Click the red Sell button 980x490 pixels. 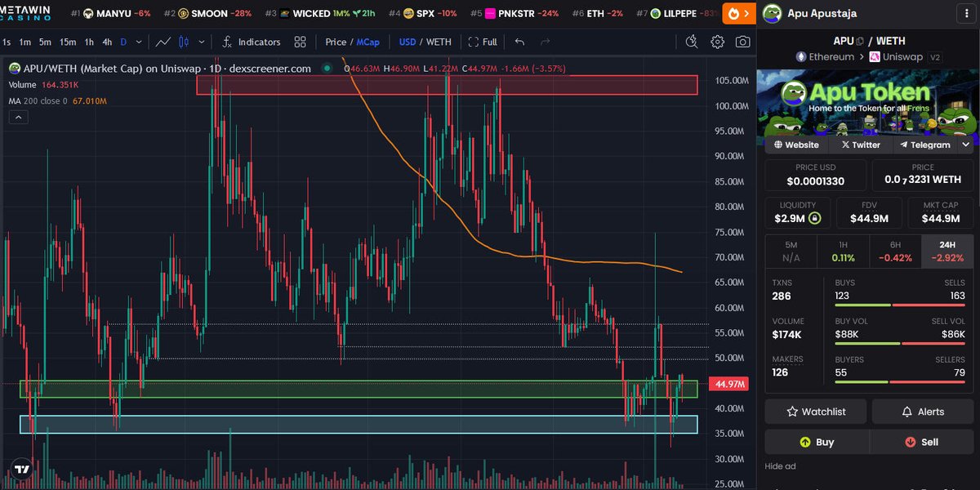(x=921, y=442)
